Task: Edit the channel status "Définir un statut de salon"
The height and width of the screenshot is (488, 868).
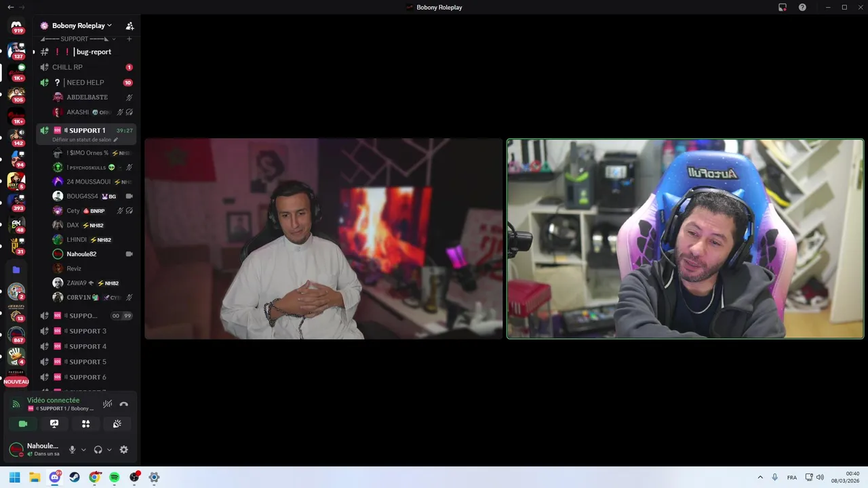Action: pos(85,140)
